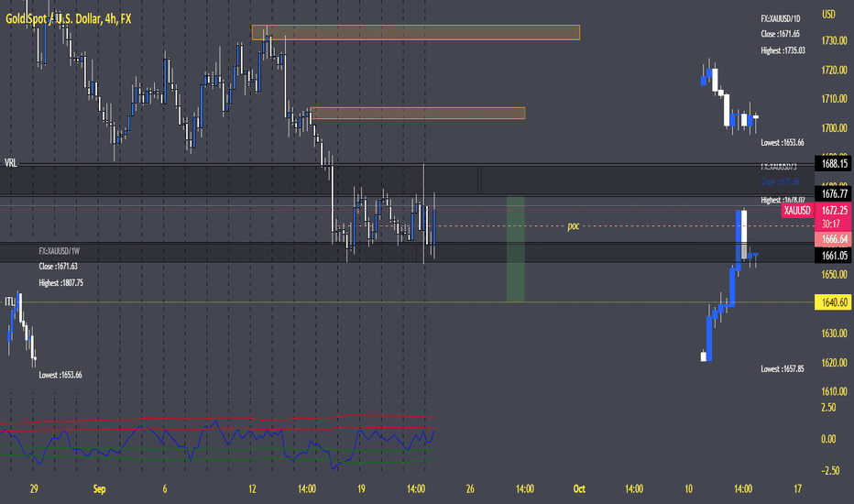Click the ITL line label
854x504 pixels.
9,301
